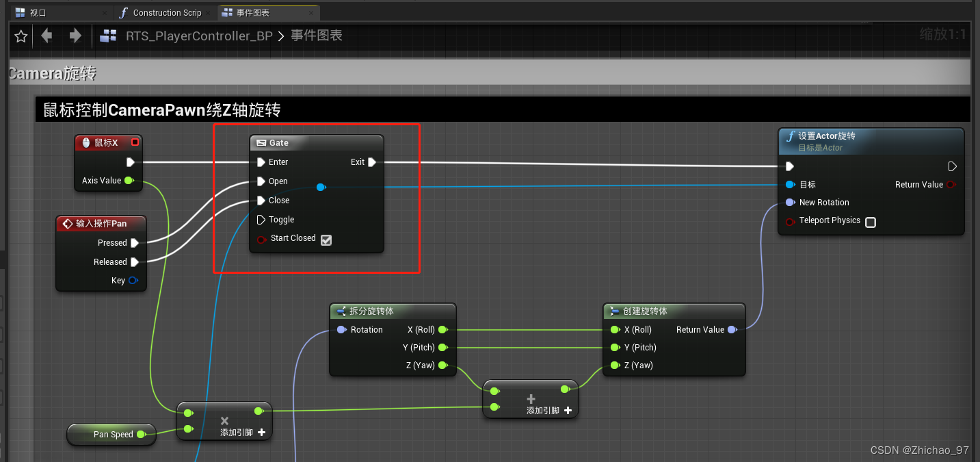Click 创建旋转体 X (Roll) input pin
Screen dimensions: 980x462
point(615,330)
